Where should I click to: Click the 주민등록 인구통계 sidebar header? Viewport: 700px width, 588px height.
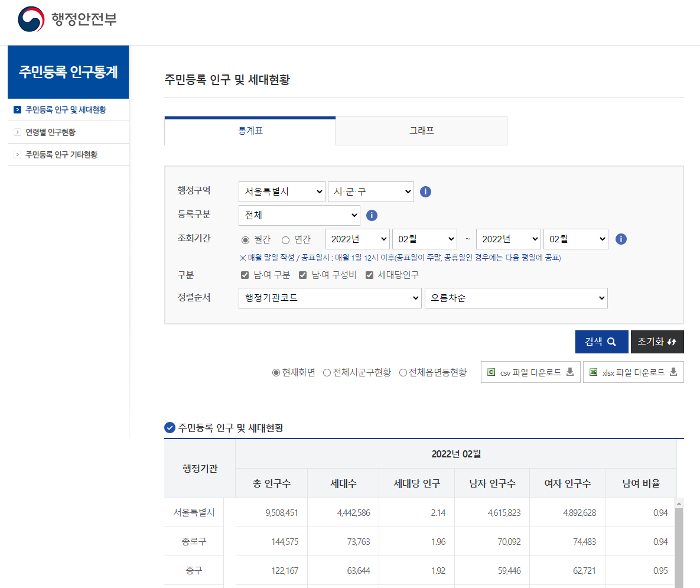(69, 72)
